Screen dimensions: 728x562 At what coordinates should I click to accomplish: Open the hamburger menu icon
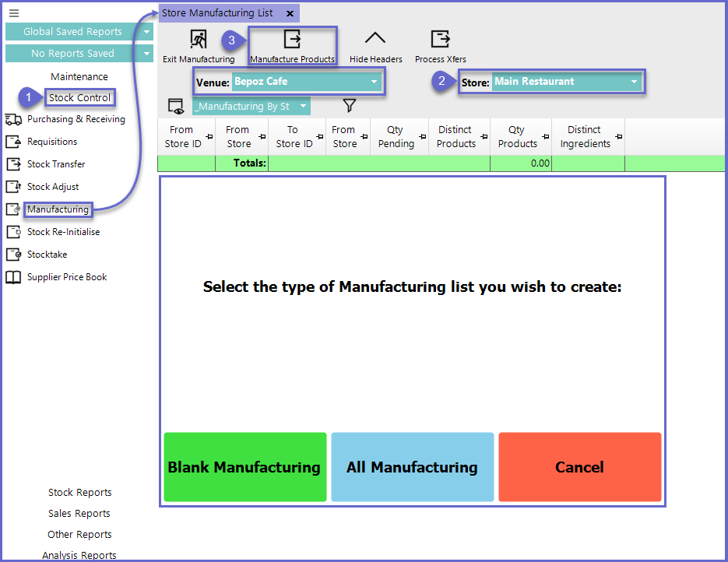13,13
